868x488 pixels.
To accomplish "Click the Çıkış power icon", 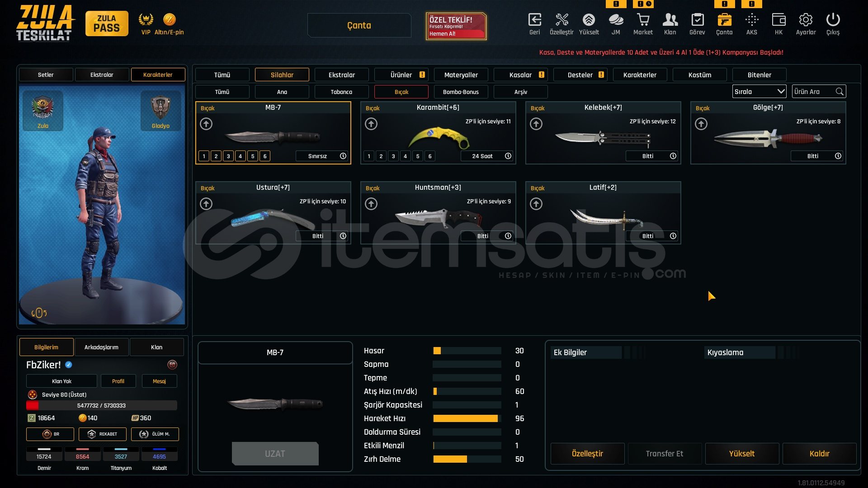I will click(x=833, y=20).
